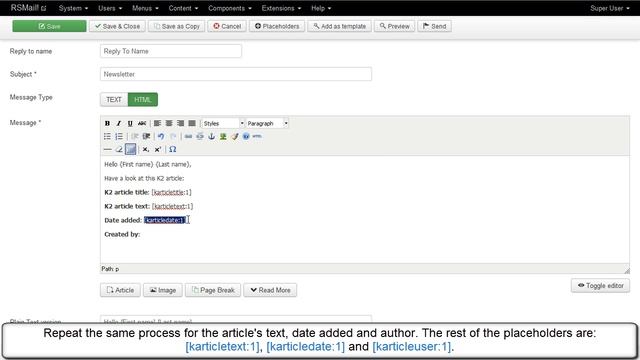Preview the newsletter message
The height and width of the screenshot is (360, 640).
tap(395, 26)
